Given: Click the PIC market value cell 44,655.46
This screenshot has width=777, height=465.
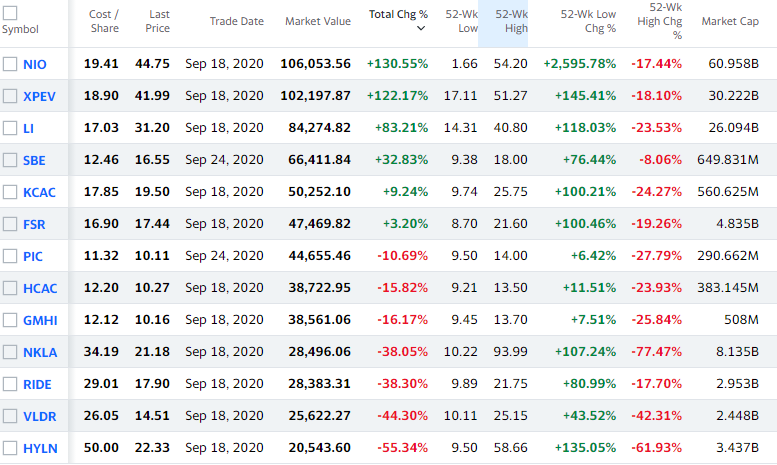Looking at the screenshot, I should pos(316,256).
